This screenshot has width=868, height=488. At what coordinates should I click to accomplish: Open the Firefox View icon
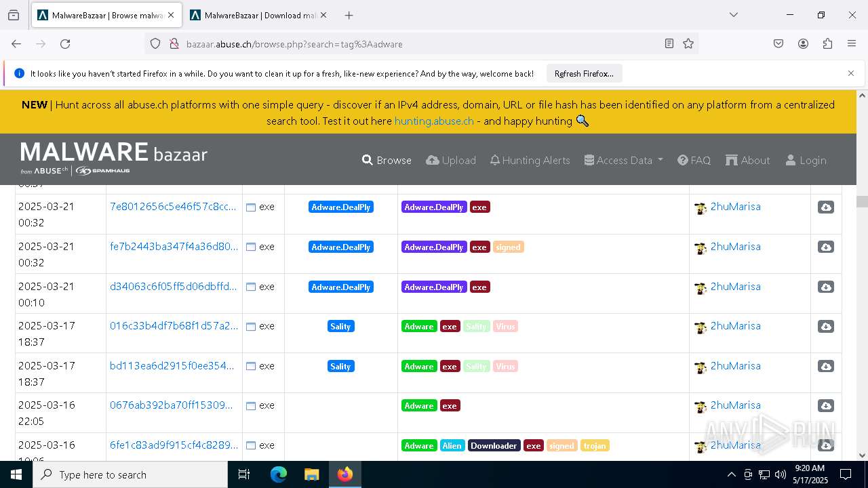(x=14, y=15)
